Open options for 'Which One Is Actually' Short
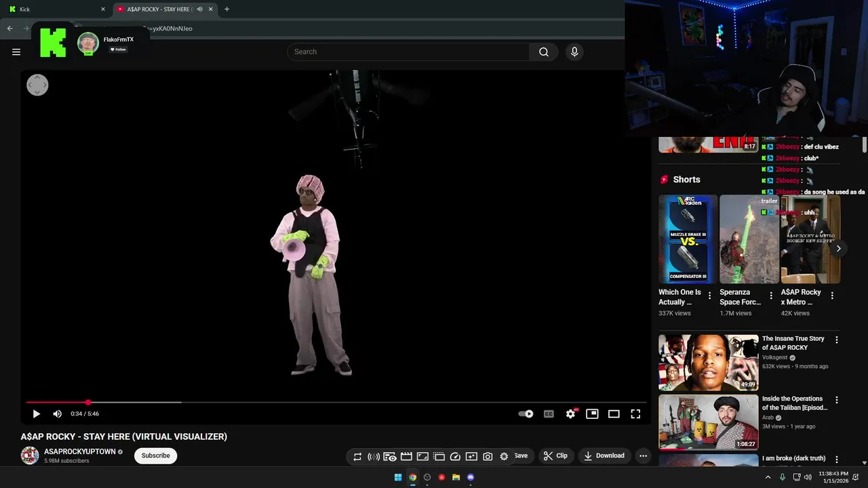868x488 pixels. point(710,296)
